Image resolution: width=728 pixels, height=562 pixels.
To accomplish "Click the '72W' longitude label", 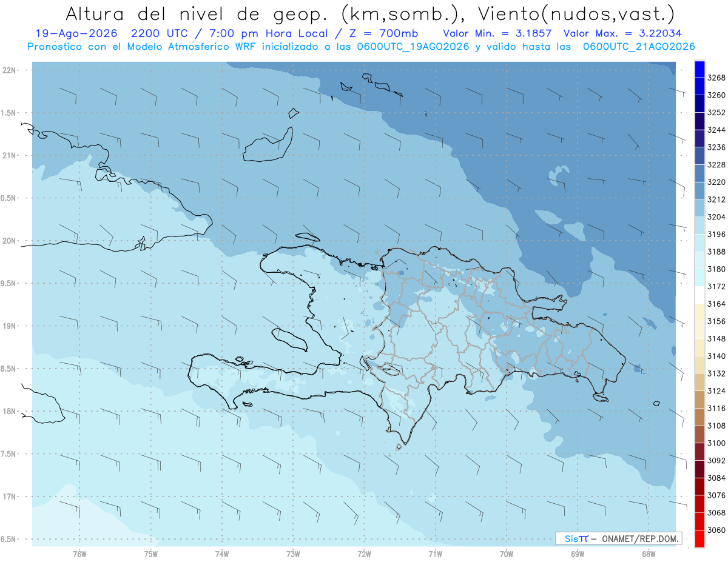I will point(364,554).
